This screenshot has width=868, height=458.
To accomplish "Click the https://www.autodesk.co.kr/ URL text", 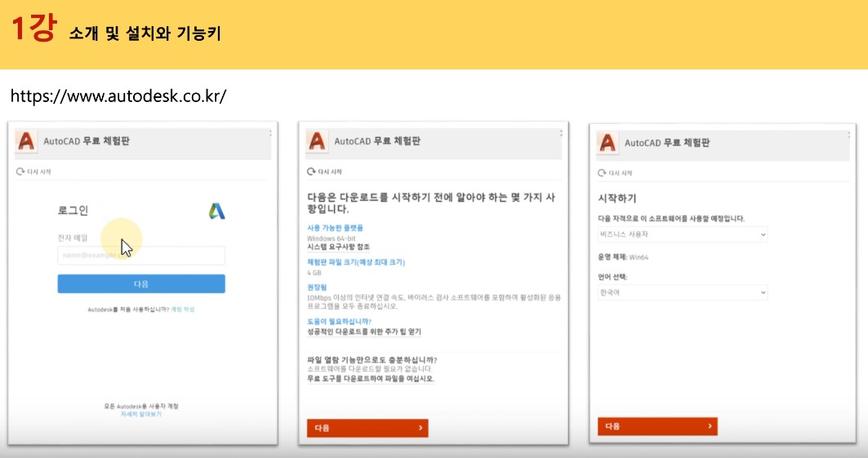I will tap(118, 96).
